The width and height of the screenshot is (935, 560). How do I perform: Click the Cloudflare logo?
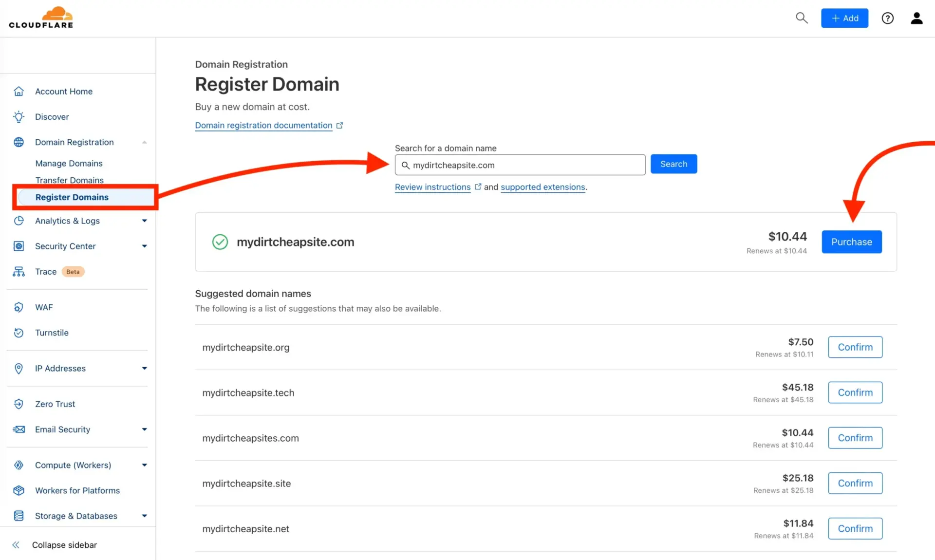(41, 17)
